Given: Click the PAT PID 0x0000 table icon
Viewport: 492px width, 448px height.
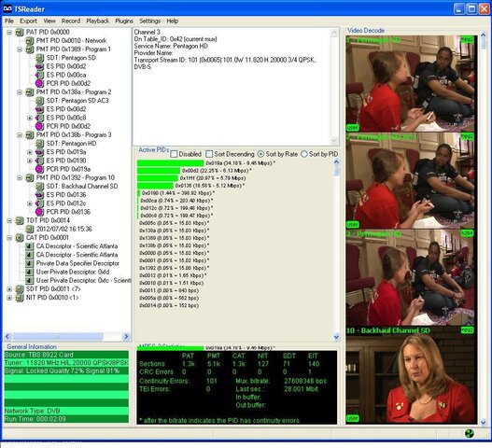Looking at the screenshot, I should [20, 32].
